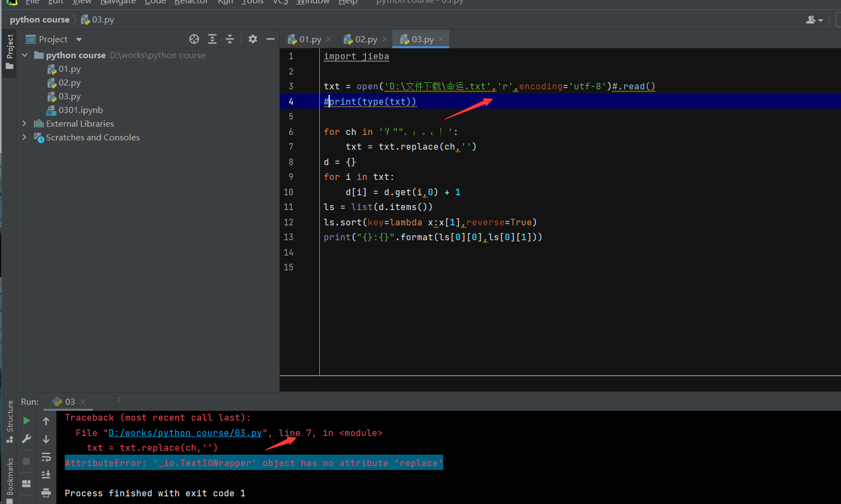Image resolution: width=841 pixels, height=504 pixels.
Task: Jump up the stack trace
Action: point(47,421)
